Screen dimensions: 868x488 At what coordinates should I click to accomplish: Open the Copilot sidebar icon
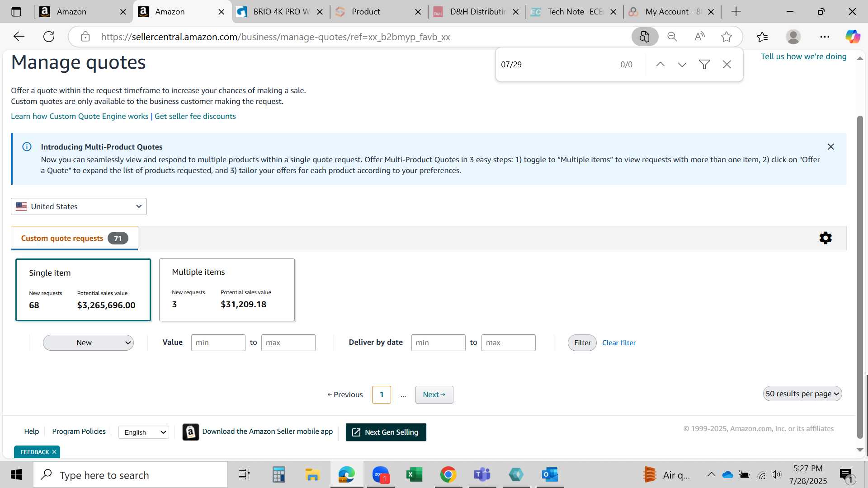pos(853,37)
